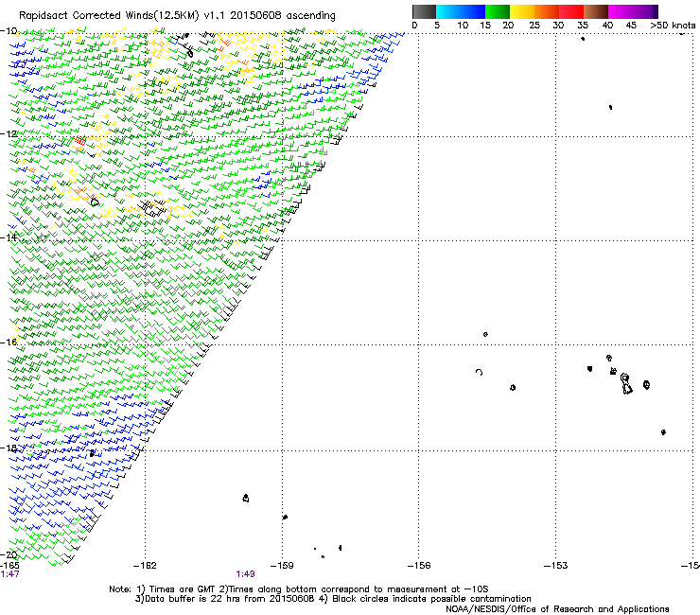
Task: Click the orange 25-30 knots color swatch
Action: coord(547,11)
